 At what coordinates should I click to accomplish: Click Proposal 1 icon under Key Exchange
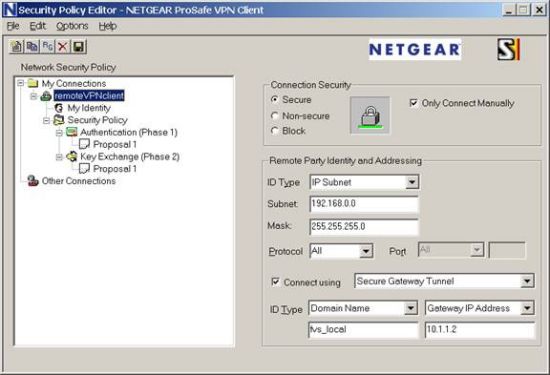(84, 169)
